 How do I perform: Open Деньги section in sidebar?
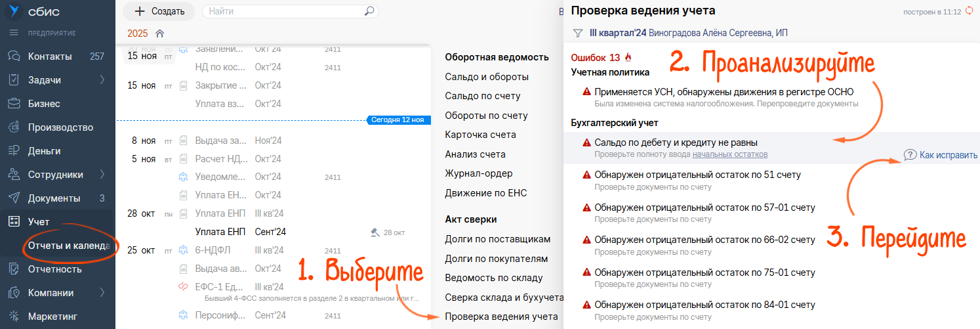(x=44, y=151)
